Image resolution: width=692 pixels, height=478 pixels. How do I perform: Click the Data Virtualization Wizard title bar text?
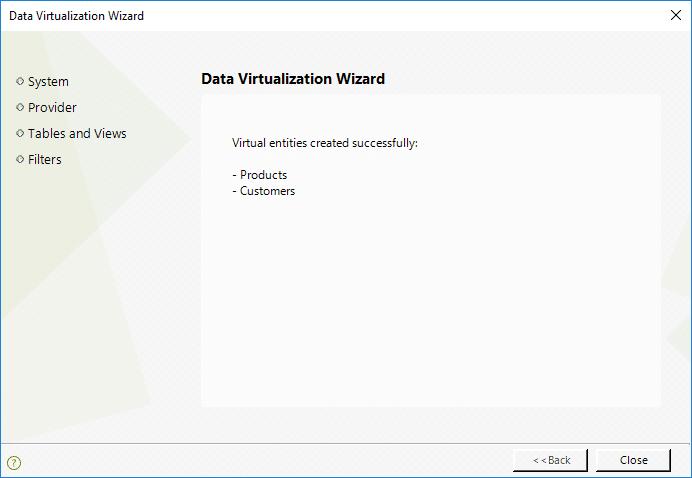[x=76, y=16]
